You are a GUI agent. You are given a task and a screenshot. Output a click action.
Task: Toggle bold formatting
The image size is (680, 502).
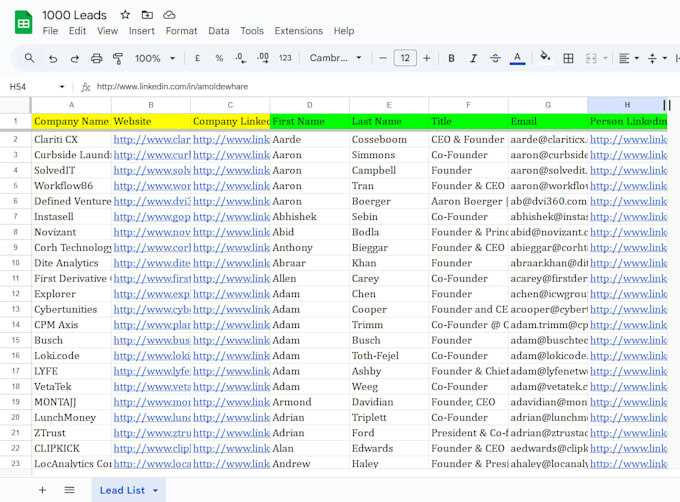pos(451,58)
